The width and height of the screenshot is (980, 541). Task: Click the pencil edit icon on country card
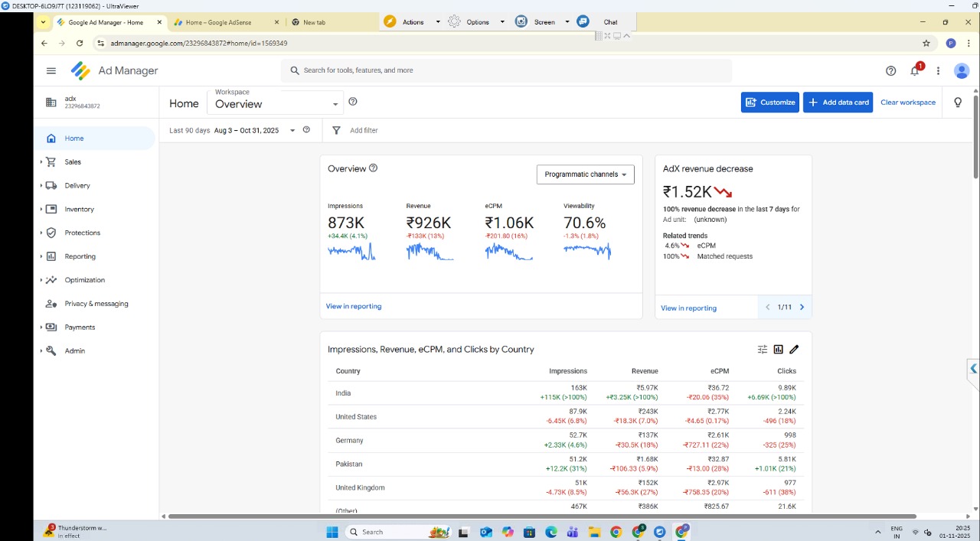pos(794,350)
